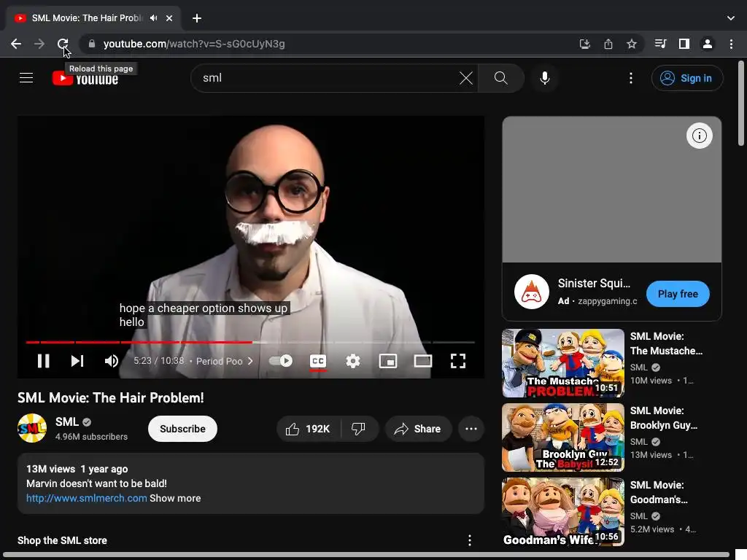Reload this page
The image size is (747, 560).
(63, 44)
